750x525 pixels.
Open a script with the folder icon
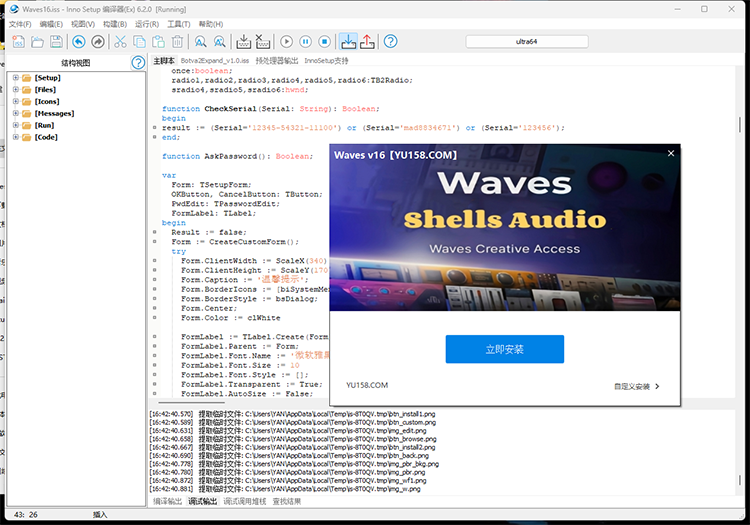pos(37,42)
